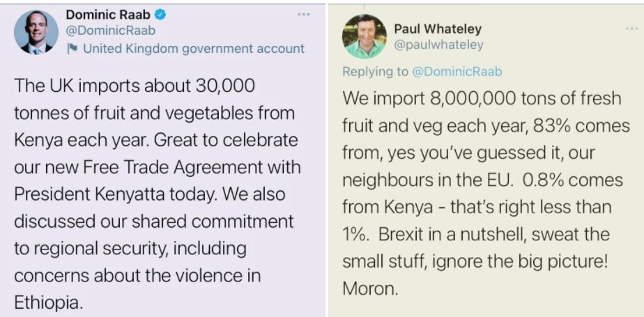Open Dominic Raab's profile picture

pyautogui.click(x=36, y=31)
